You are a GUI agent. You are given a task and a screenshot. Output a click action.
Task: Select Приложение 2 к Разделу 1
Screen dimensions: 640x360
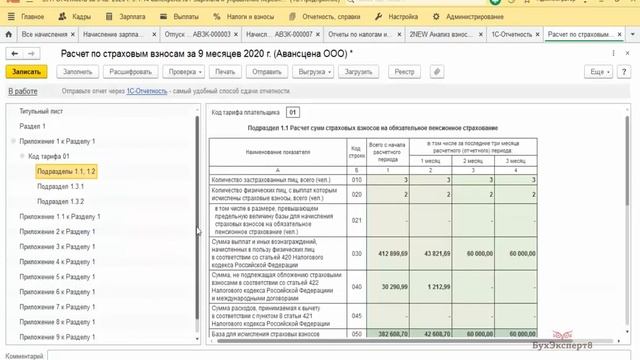point(57,232)
